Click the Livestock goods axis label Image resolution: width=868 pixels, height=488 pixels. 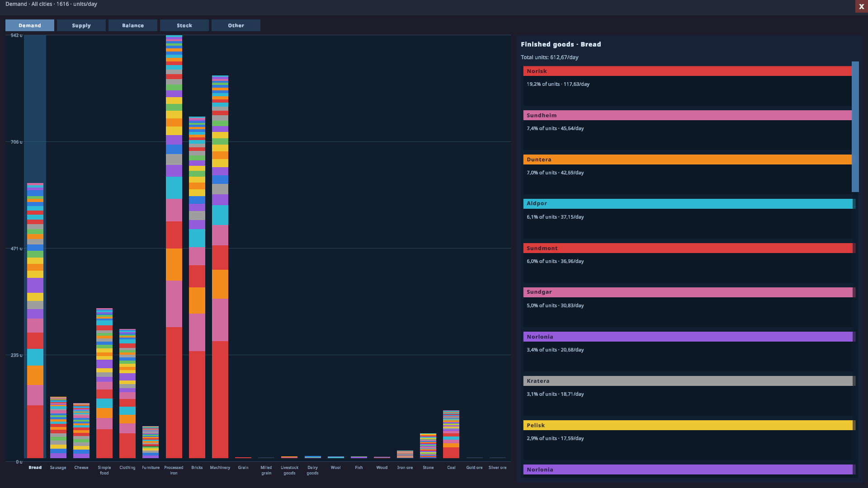[289, 470]
